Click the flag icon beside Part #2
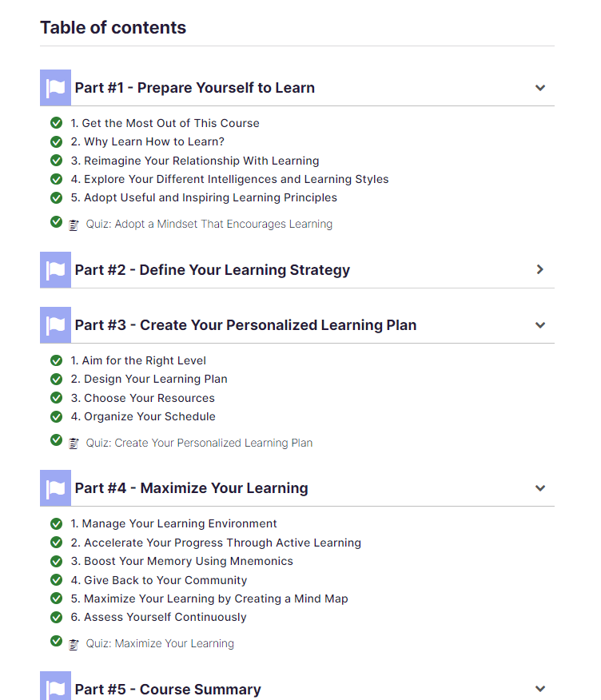 [x=55, y=269]
